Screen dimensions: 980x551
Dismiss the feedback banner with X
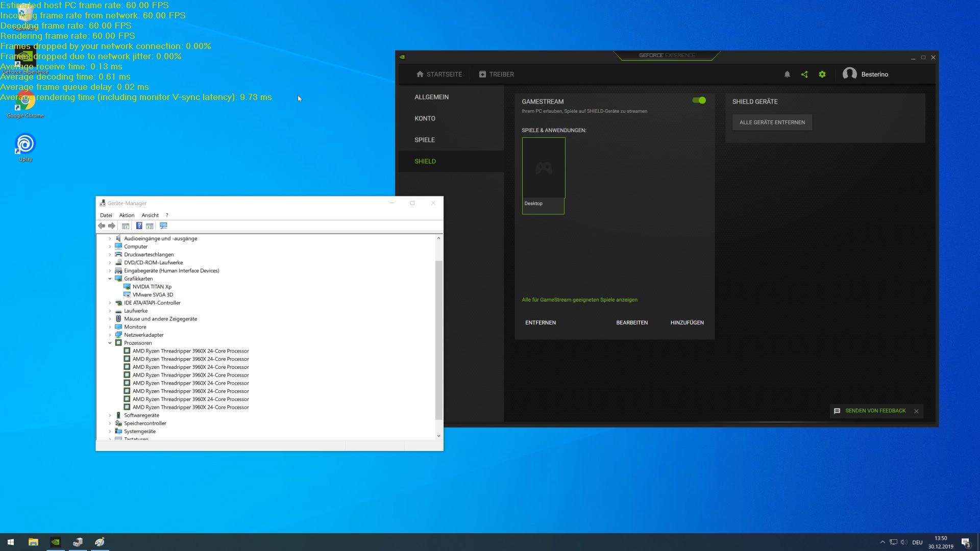(916, 411)
